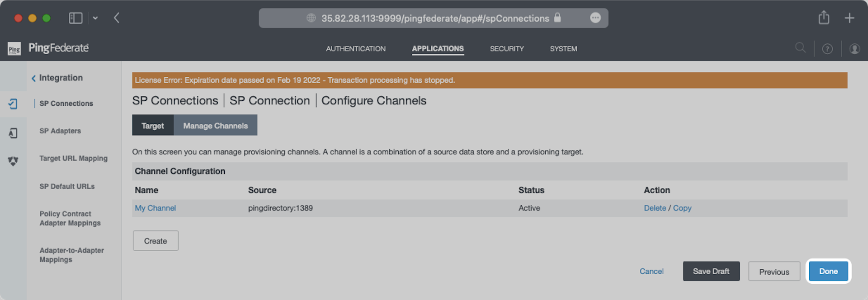The width and height of the screenshot is (868, 300).
Task: Click the search magnifier icon
Action: [x=800, y=48]
